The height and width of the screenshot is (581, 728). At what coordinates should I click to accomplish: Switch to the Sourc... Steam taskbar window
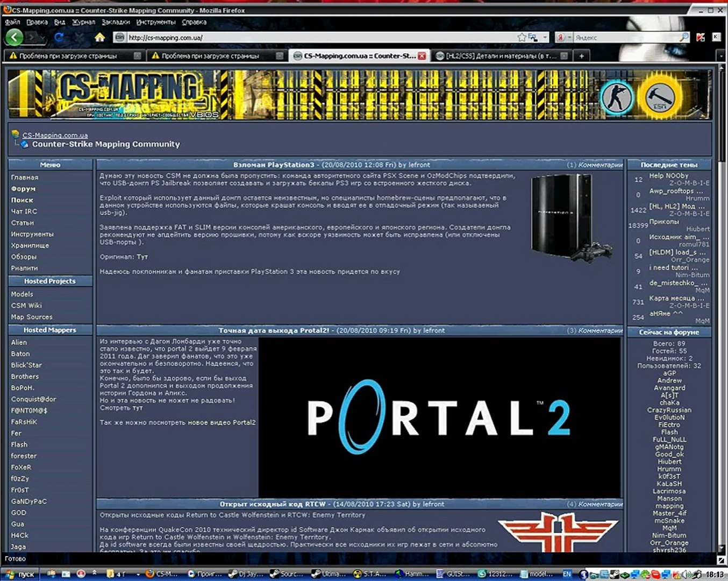287,574
